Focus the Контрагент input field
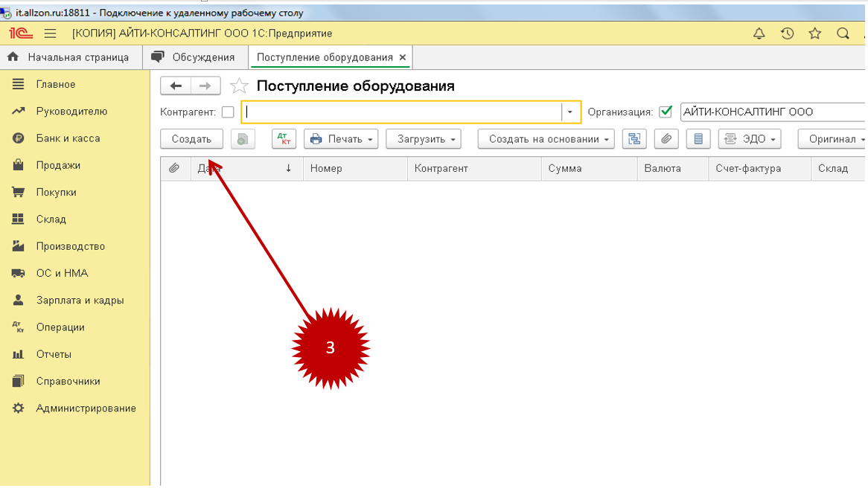The image size is (868, 488). [403, 112]
